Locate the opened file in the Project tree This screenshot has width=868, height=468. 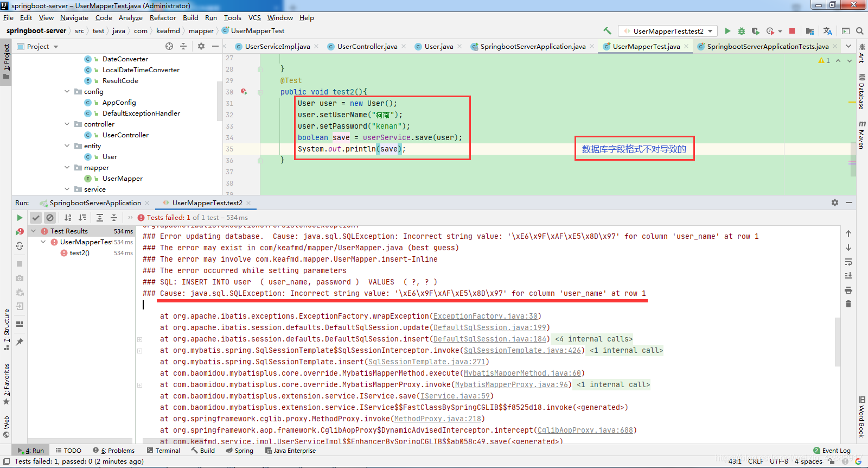point(169,46)
